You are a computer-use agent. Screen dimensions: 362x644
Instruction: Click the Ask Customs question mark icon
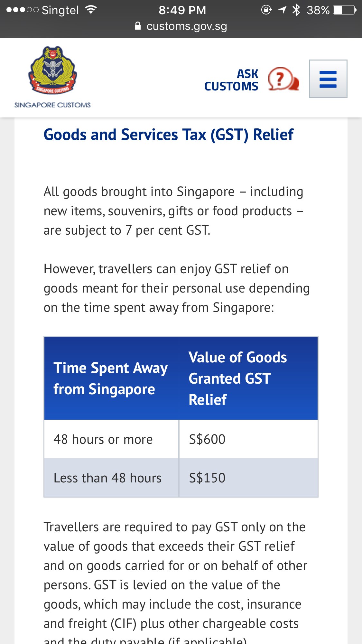[283, 79]
